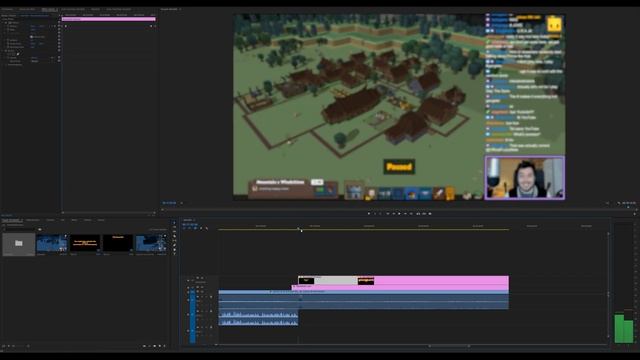The image size is (640, 360).
Task: Click Program monitor playhead timecode
Action: point(169,203)
